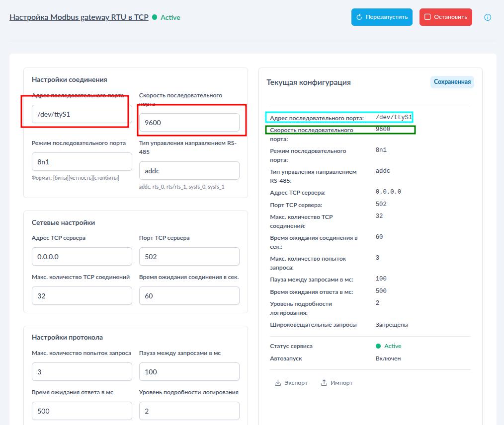Open the Настройка Modbus gateway RTU в TCP link

[x=79, y=16]
